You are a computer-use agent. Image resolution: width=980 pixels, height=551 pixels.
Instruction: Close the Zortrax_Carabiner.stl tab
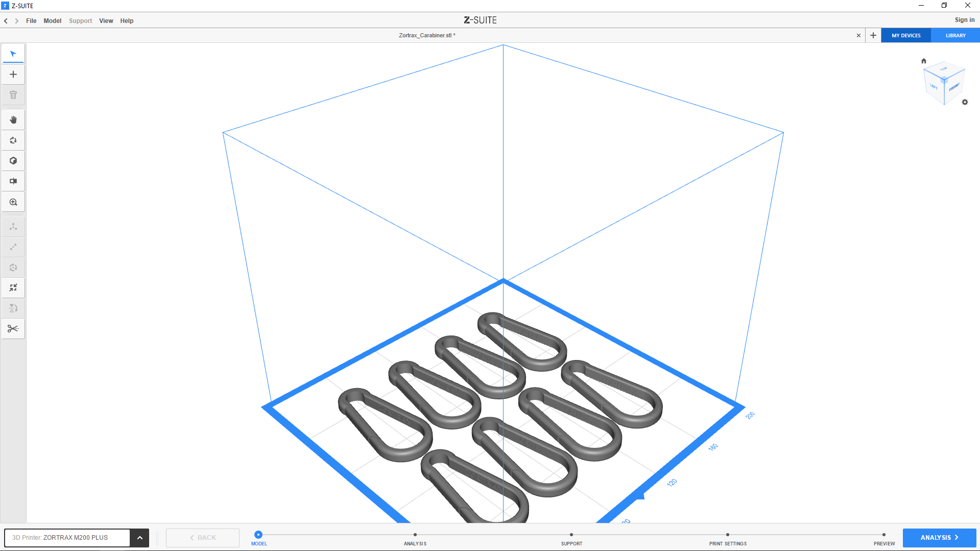(858, 36)
